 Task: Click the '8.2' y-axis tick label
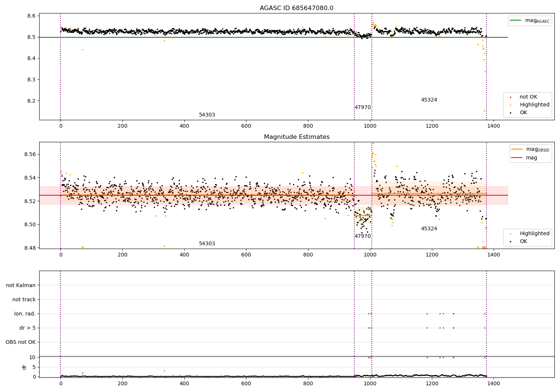(x=32, y=101)
